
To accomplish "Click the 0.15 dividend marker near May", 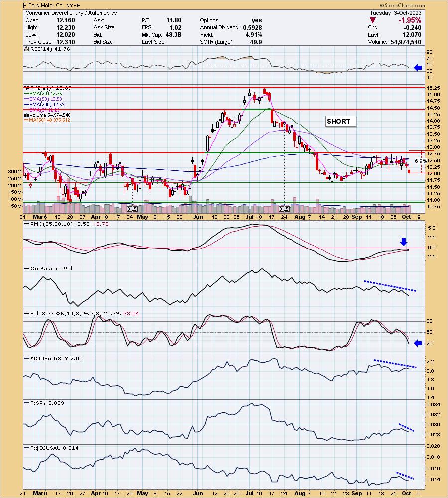I will tap(132, 209).
